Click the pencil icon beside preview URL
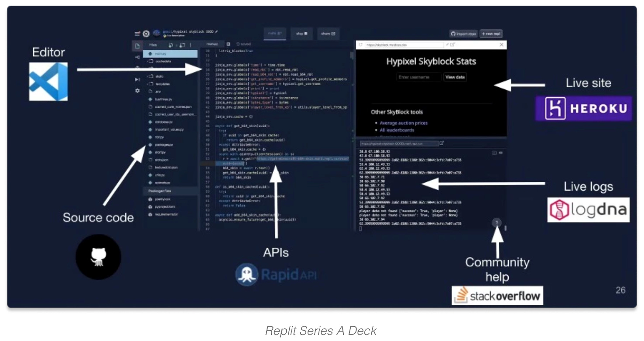Screen dimensions: 644x341 click(447, 44)
